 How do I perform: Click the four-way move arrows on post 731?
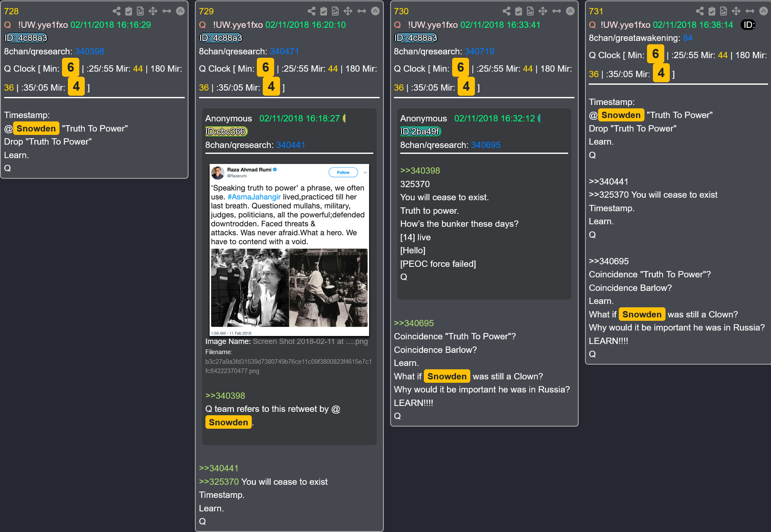736,11
